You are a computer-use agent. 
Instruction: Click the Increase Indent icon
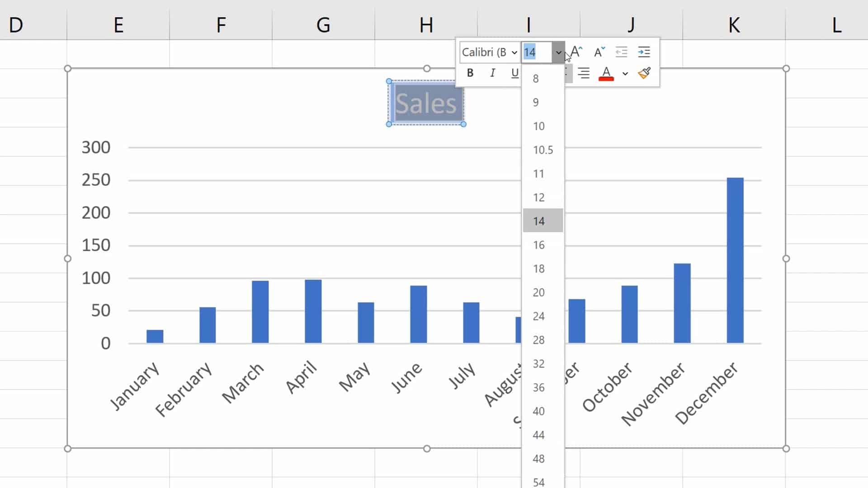click(644, 52)
